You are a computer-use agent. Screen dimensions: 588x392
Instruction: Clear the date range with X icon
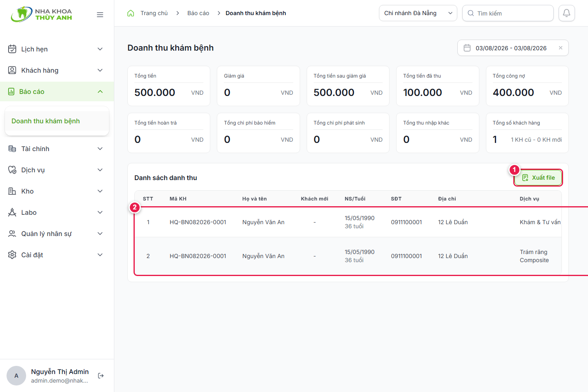tap(561, 48)
